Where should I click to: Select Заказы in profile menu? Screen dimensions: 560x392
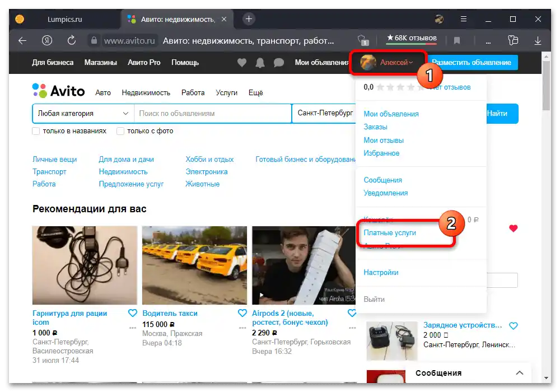click(375, 127)
